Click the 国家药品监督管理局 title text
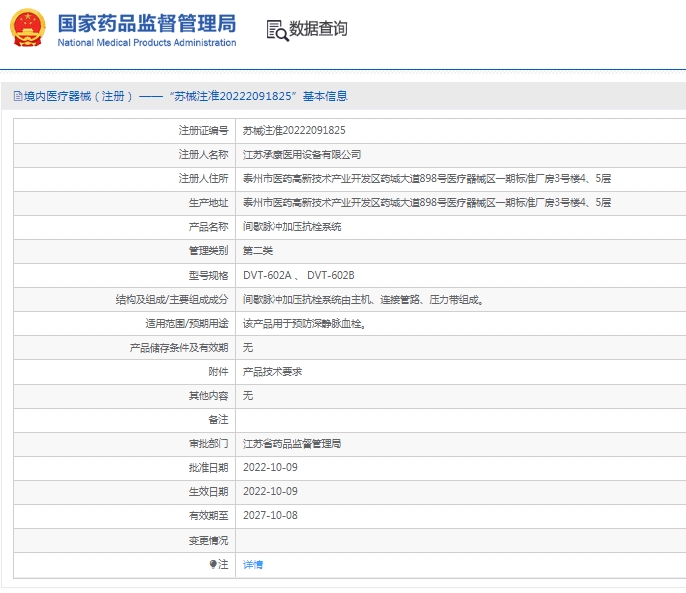686x593 pixels. [147, 23]
